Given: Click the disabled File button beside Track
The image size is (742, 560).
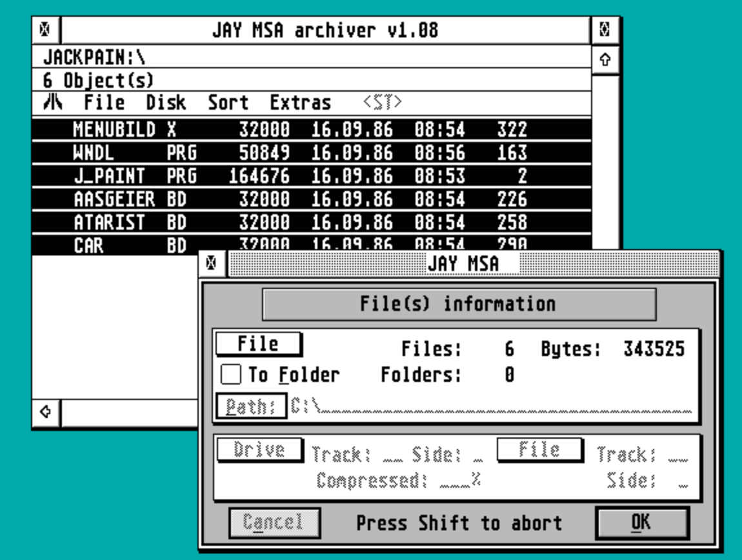Looking at the screenshot, I should (539, 449).
